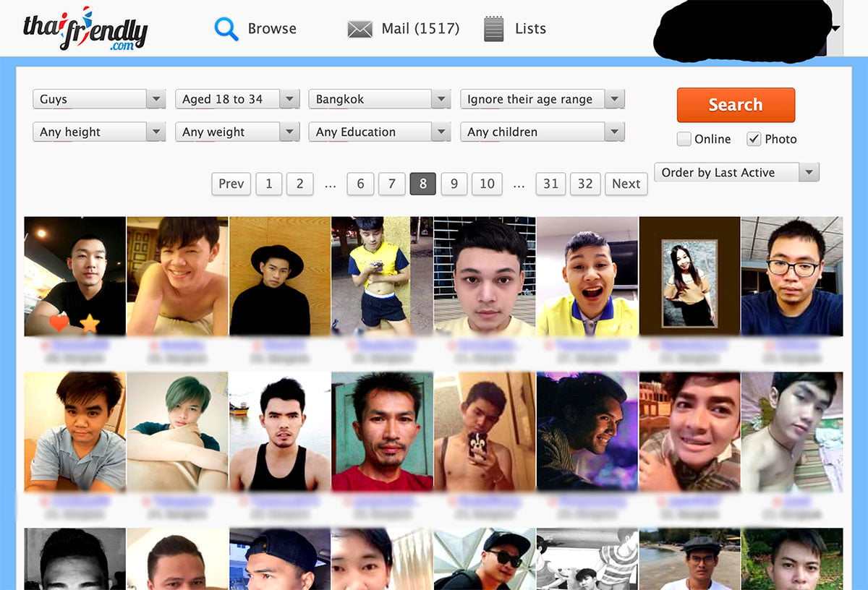This screenshot has width=868, height=590.
Task: Click the Browse magnifying glass icon
Action: tap(226, 29)
